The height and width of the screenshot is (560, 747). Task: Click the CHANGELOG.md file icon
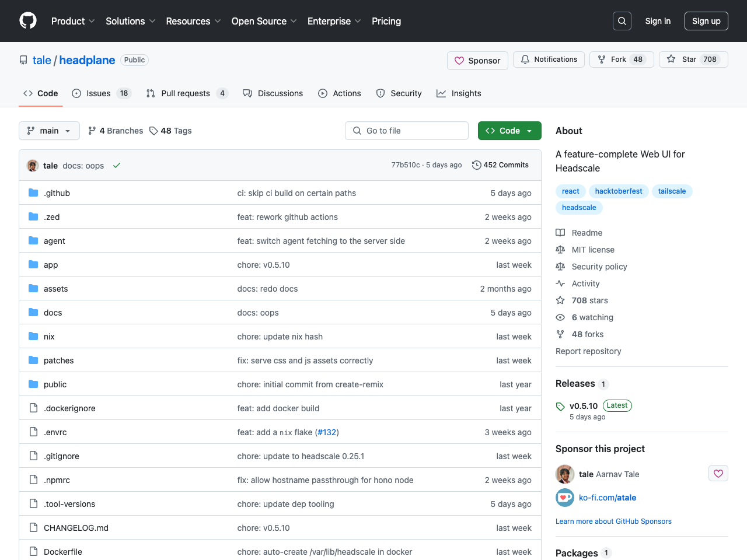coord(33,527)
